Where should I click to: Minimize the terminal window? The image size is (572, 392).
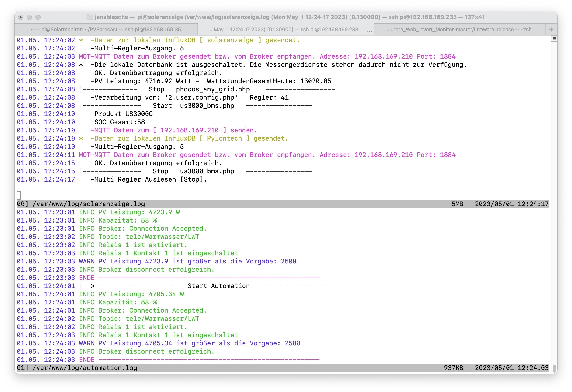(29, 17)
